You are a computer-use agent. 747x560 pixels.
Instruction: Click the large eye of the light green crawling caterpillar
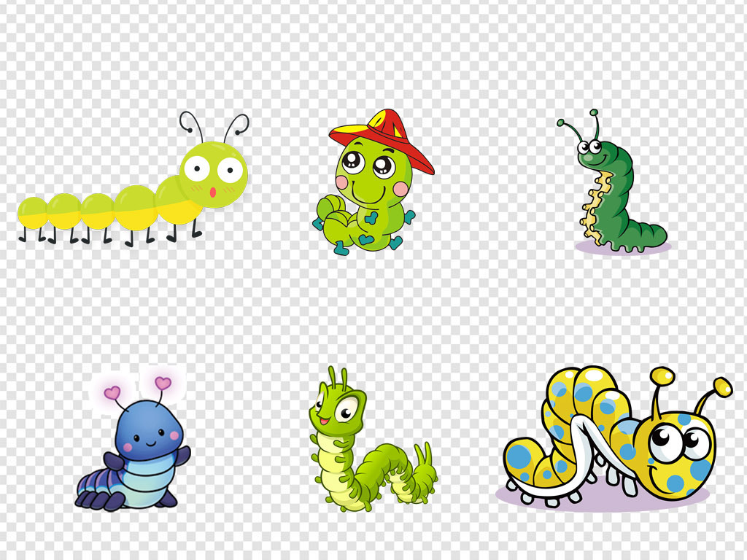(347, 408)
